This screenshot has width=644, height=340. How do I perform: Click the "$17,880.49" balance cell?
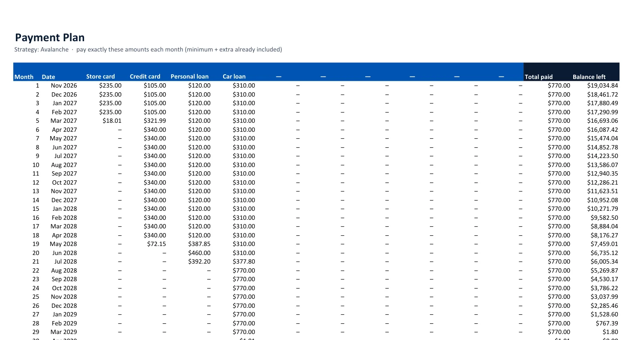pos(603,103)
